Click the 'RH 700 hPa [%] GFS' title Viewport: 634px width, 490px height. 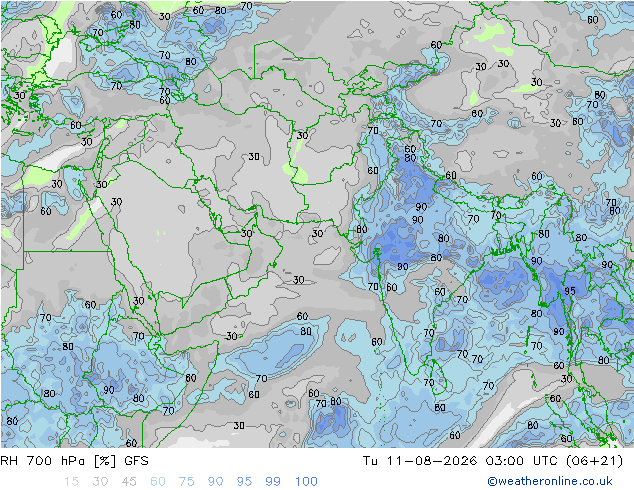click(x=74, y=461)
